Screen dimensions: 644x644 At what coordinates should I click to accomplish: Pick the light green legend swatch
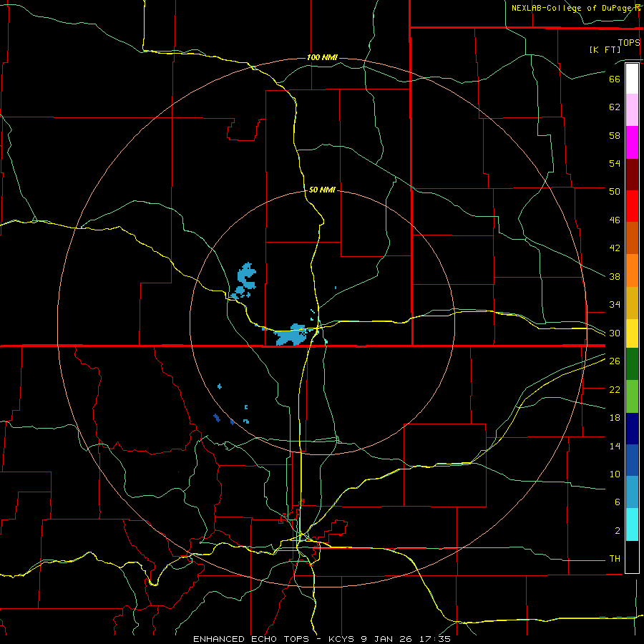(632, 396)
